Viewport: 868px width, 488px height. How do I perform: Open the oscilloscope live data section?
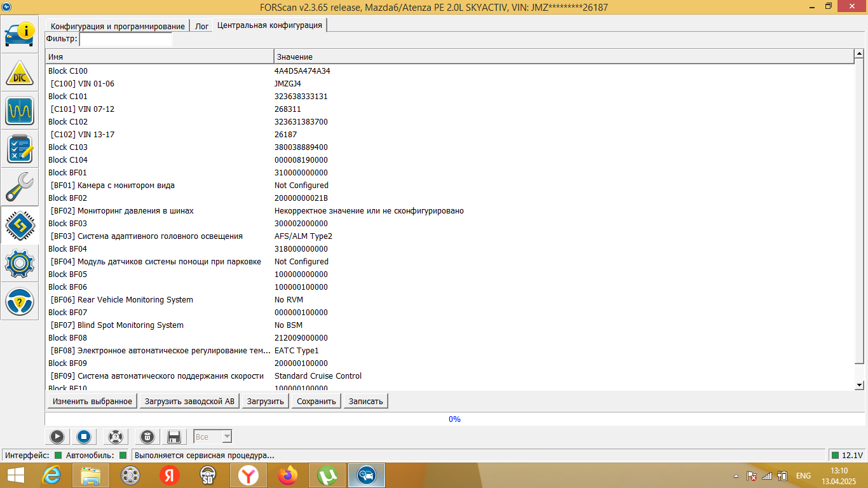(20, 111)
